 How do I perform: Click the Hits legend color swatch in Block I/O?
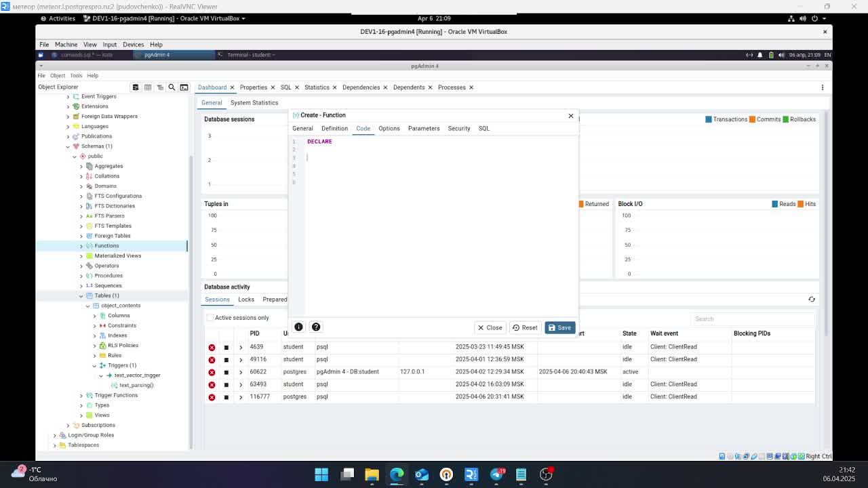pyautogui.click(x=801, y=204)
